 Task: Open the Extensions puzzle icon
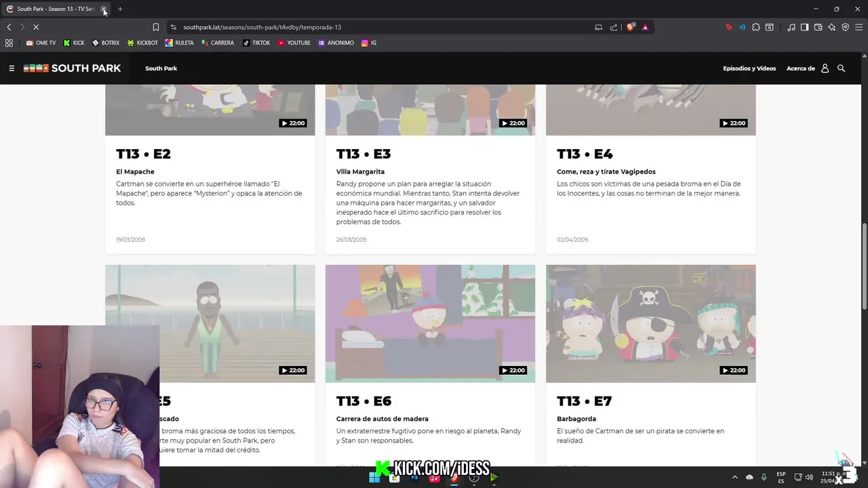756,27
